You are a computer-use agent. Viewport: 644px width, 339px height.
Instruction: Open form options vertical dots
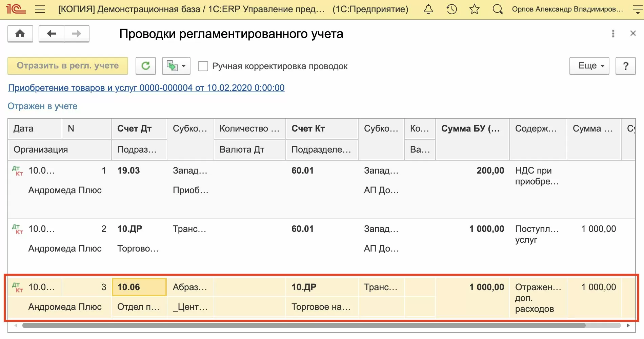tap(613, 34)
